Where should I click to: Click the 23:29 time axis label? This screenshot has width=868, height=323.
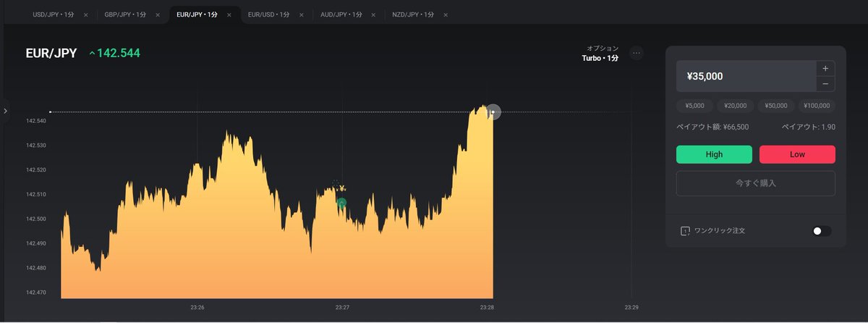pos(631,307)
